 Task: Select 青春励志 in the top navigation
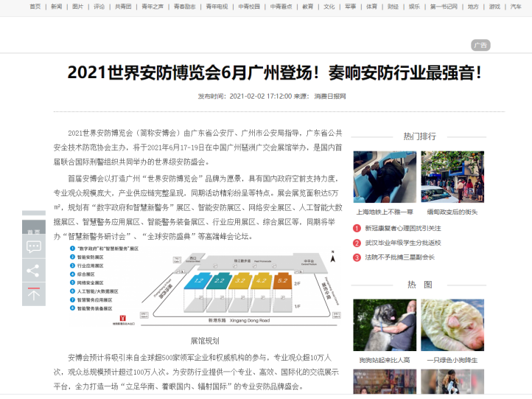coord(185,7)
